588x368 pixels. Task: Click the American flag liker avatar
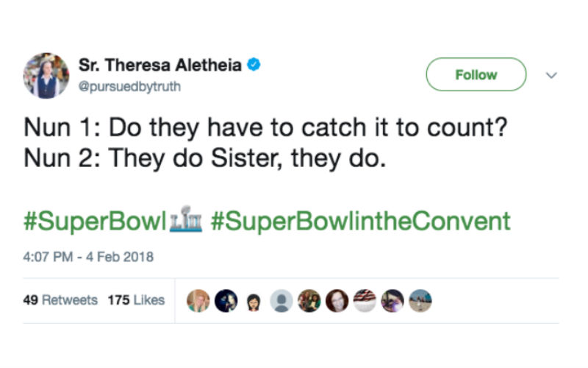click(365, 300)
